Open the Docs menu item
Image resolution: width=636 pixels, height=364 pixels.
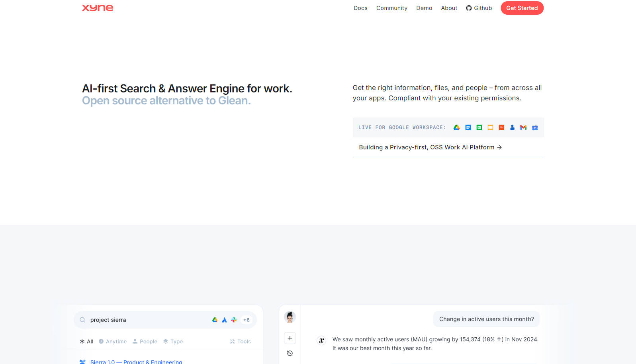click(x=360, y=8)
